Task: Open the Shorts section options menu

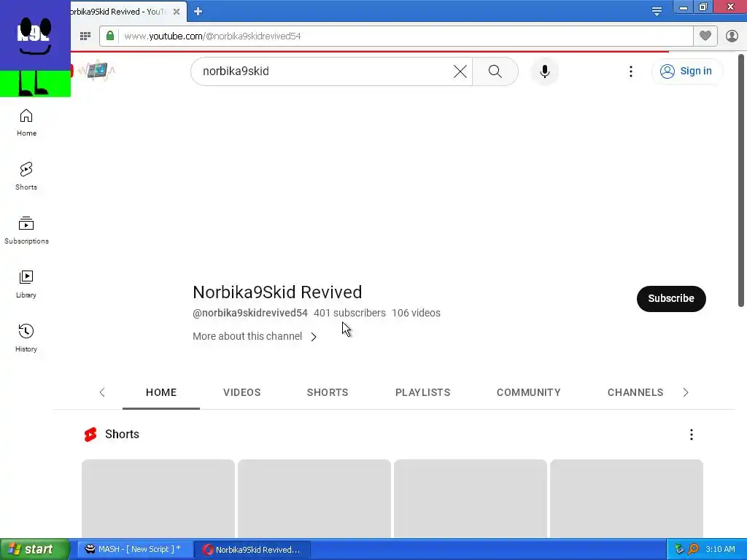Action: click(692, 435)
